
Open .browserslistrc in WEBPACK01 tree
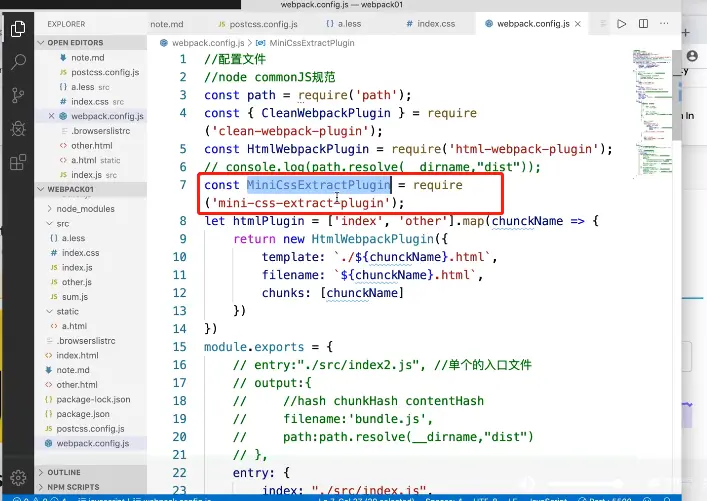pos(86,341)
